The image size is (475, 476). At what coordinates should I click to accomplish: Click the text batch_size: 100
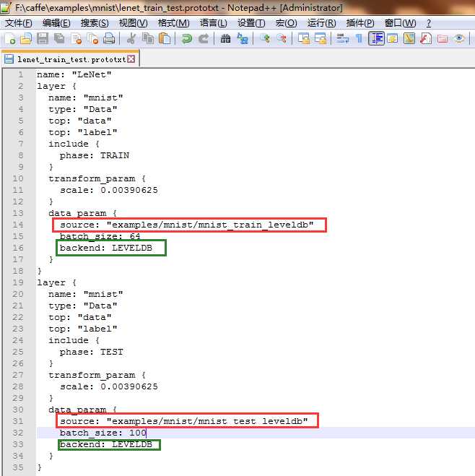pyautogui.click(x=103, y=433)
